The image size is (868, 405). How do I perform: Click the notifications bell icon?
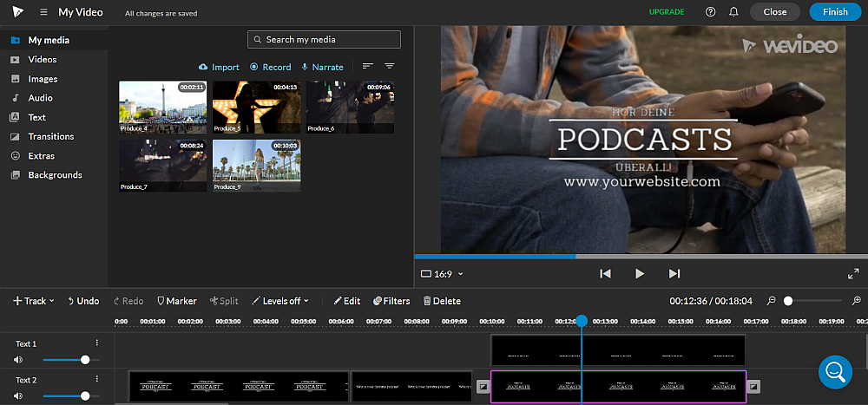coord(733,12)
